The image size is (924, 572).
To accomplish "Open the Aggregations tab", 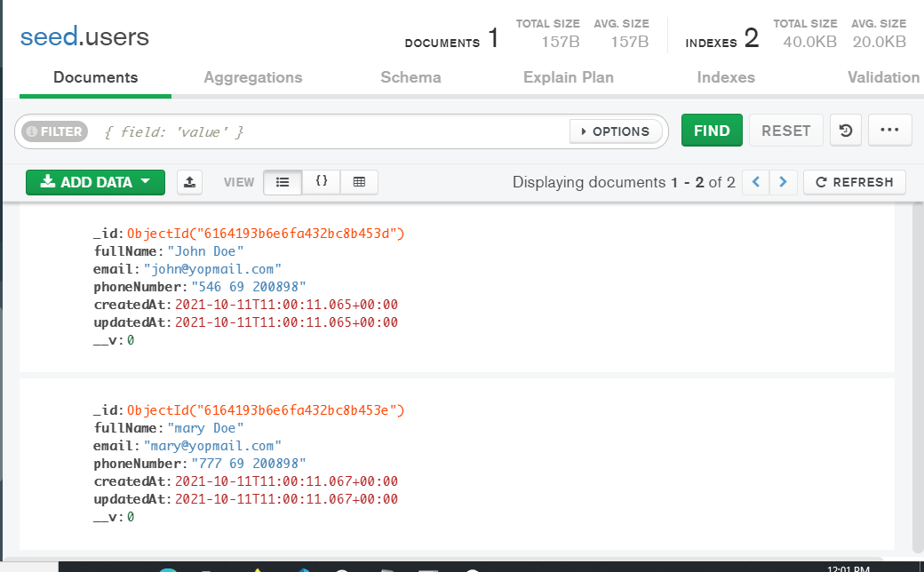I will [x=253, y=77].
